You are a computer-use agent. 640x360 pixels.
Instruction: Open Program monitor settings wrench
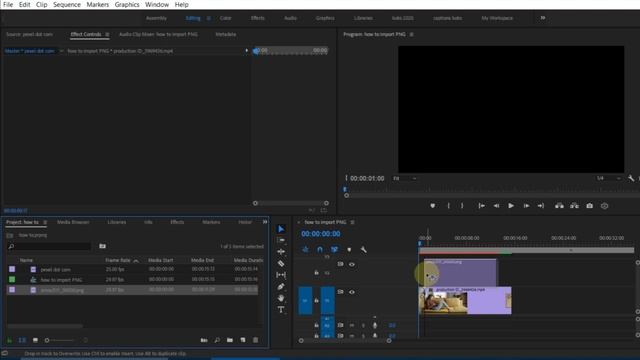coord(631,178)
